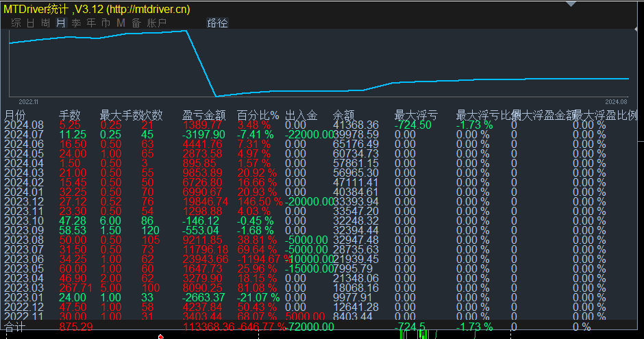Viewport: 644px width, 339px height.
Task: Click the 875.29 total lots value
Action: pyautogui.click(x=76, y=327)
